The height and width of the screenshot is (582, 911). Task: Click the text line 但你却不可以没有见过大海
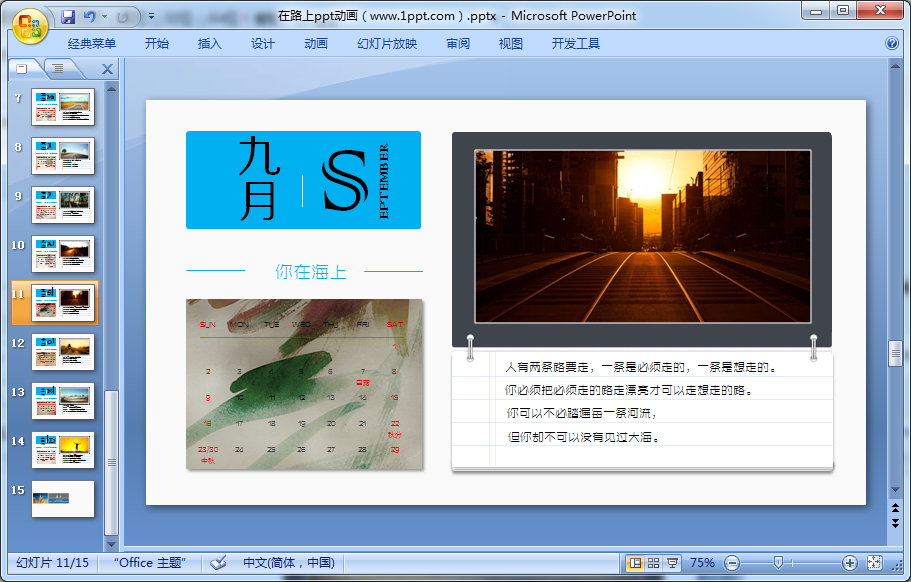coord(584,437)
